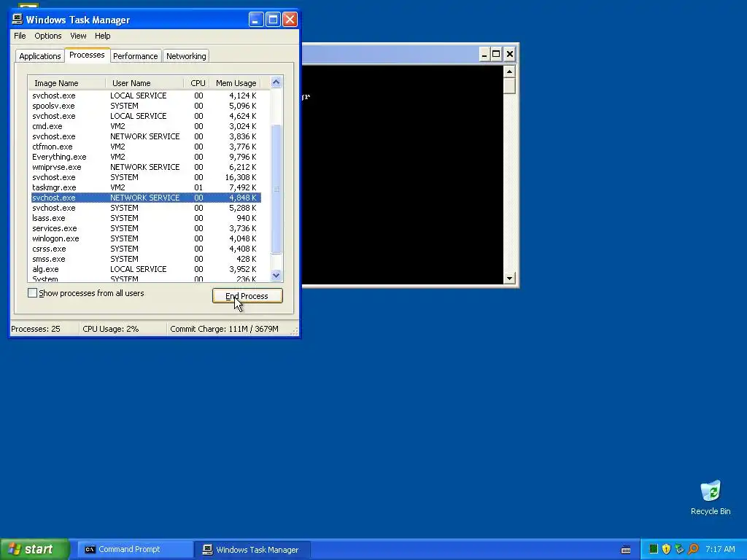The width and height of the screenshot is (747, 560).
Task: Click process list scroll down arrow
Action: point(276,275)
